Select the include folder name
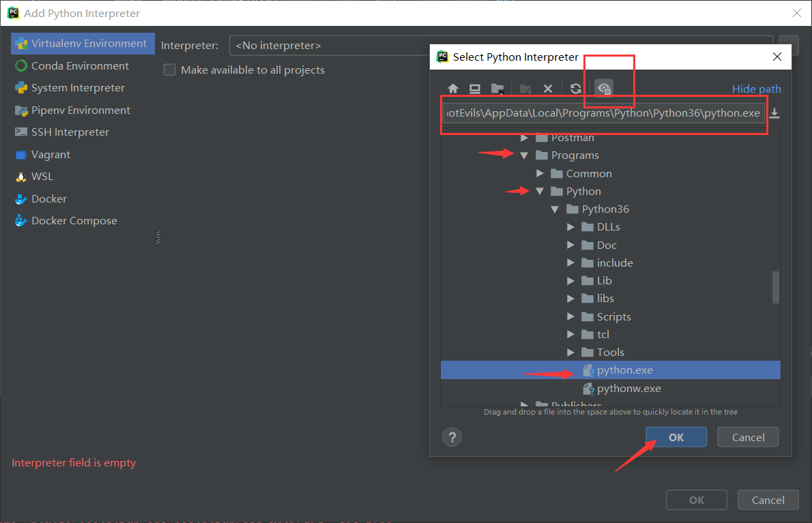Screen dimensions: 812x523 tap(615, 263)
